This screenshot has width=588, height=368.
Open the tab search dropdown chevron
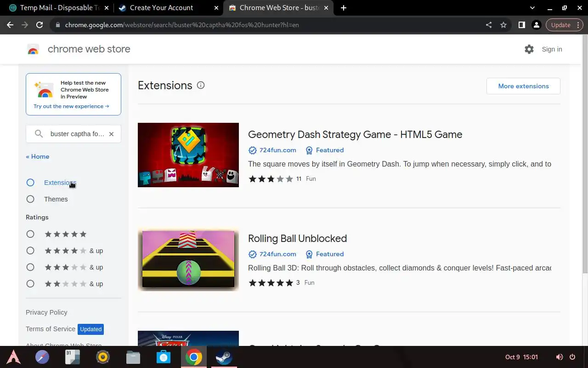point(532,8)
